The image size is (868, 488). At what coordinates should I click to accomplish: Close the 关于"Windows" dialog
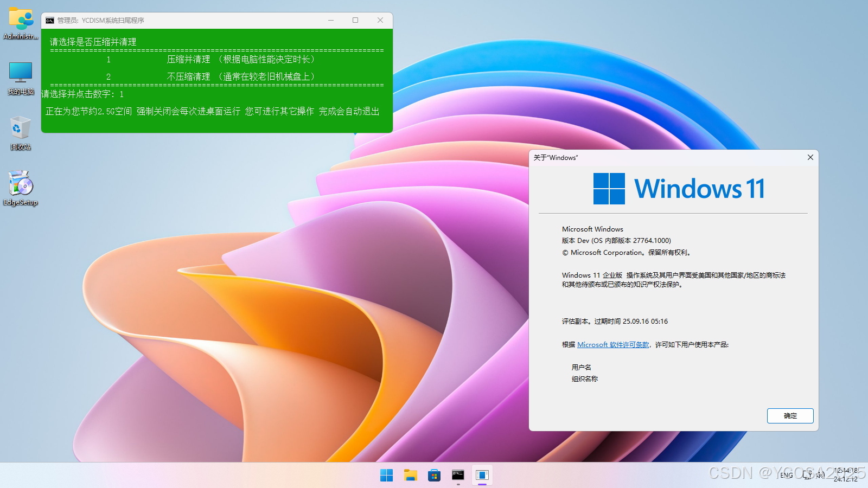(x=810, y=157)
